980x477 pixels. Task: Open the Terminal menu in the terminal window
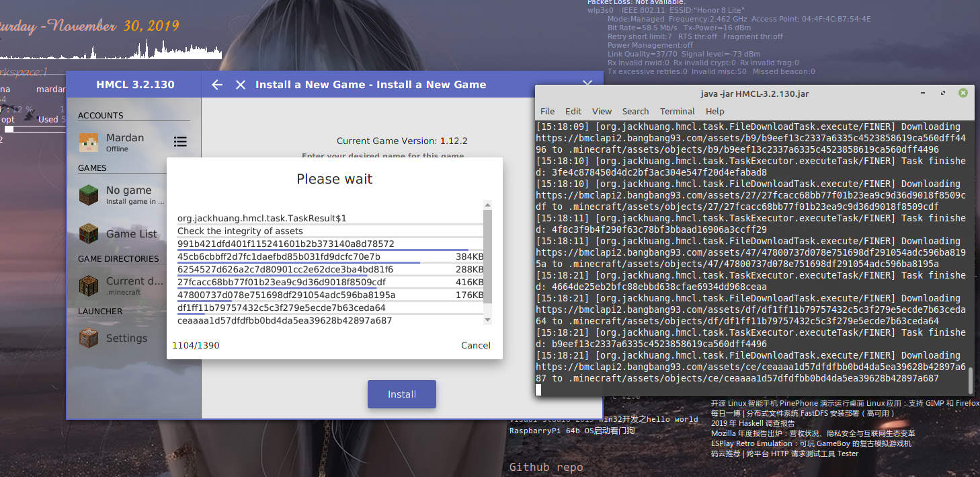tap(677, 111)
